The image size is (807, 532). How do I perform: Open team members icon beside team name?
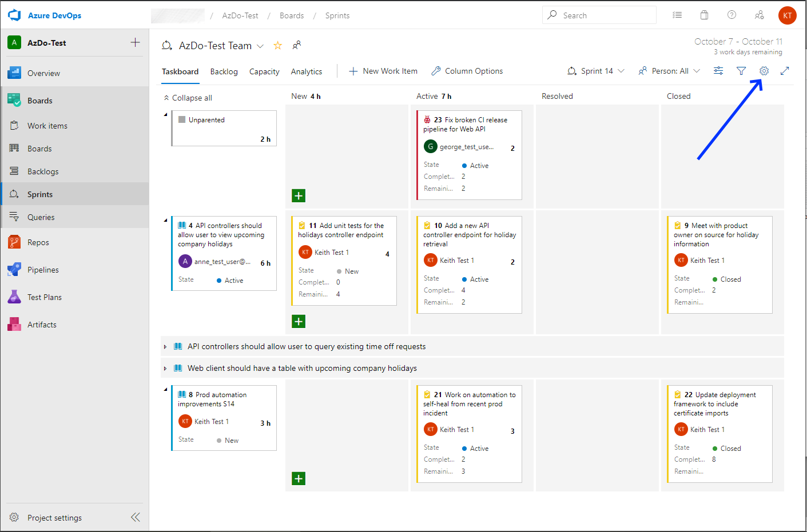pyautogui.click(x=297, y=45)
